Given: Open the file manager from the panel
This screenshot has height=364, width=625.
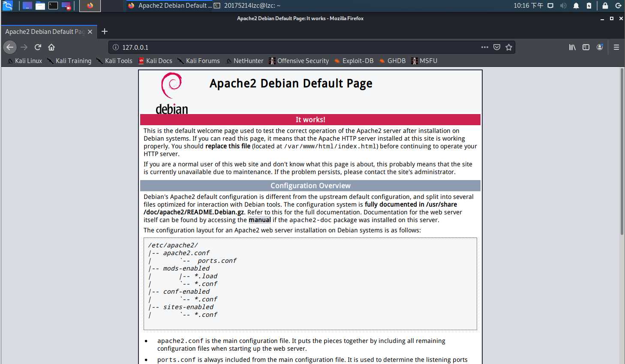Looking at the screenshot, I should 40,6.
